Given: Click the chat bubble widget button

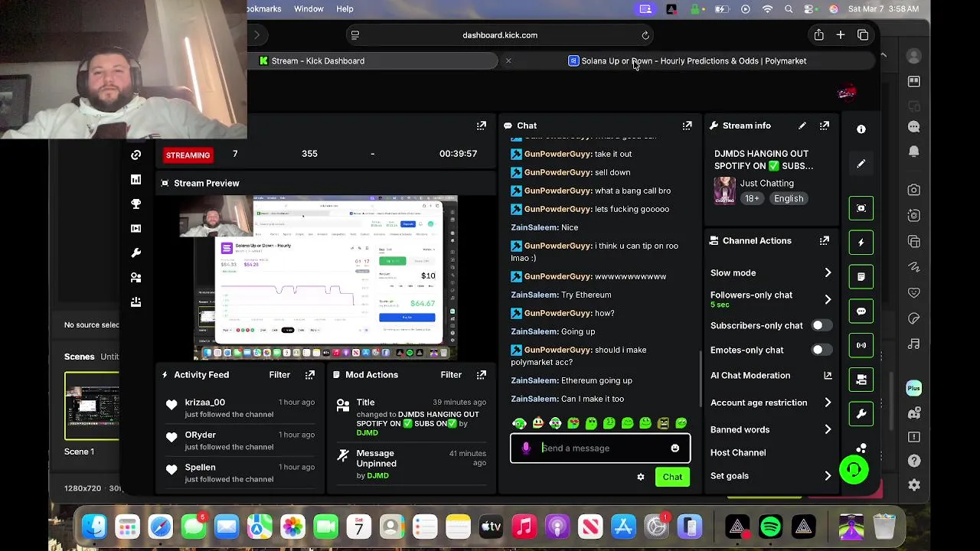Looking at the screenshot, I should tap(861, 311).
